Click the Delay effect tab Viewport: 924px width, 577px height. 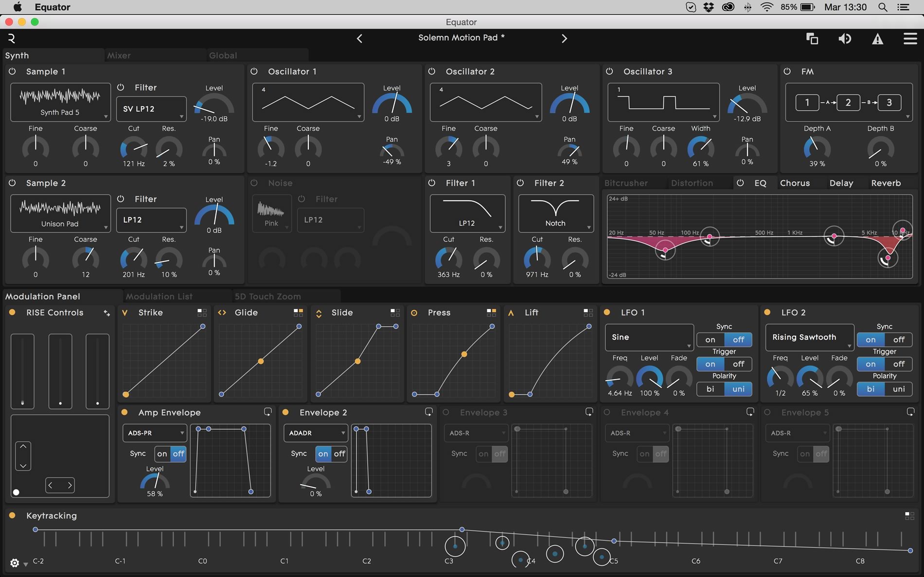(841, 183)
